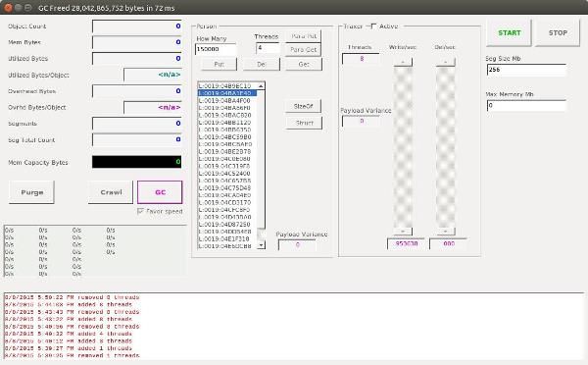Click the Traxer Payload Variance field
Viewport: 588px width, 365px height.
click(x=361, y=122)
